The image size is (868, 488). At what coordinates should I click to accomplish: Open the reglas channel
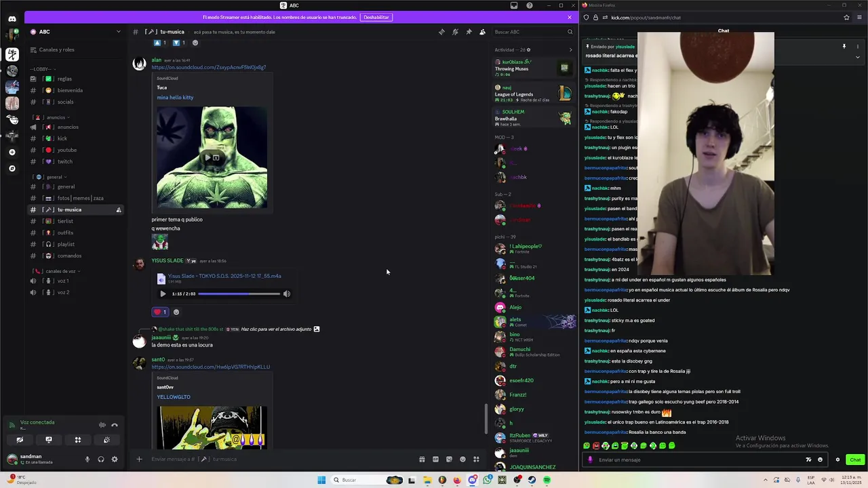(75, 79)
